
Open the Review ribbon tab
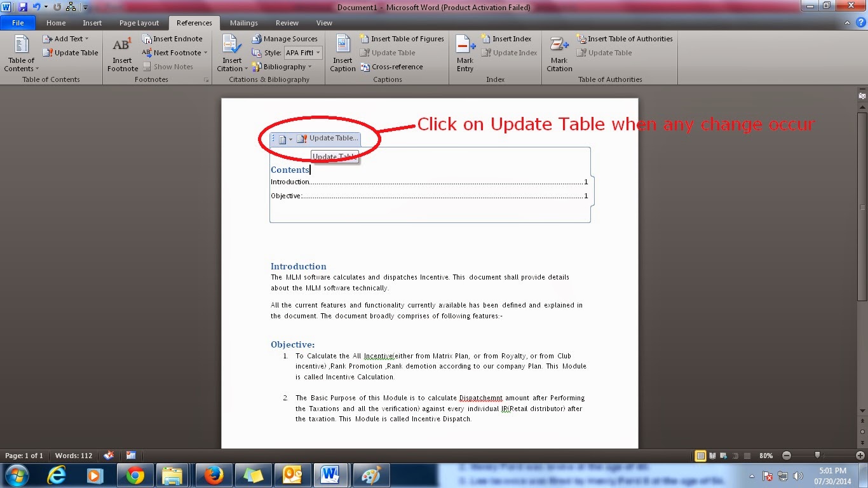[x=287, y=23]
